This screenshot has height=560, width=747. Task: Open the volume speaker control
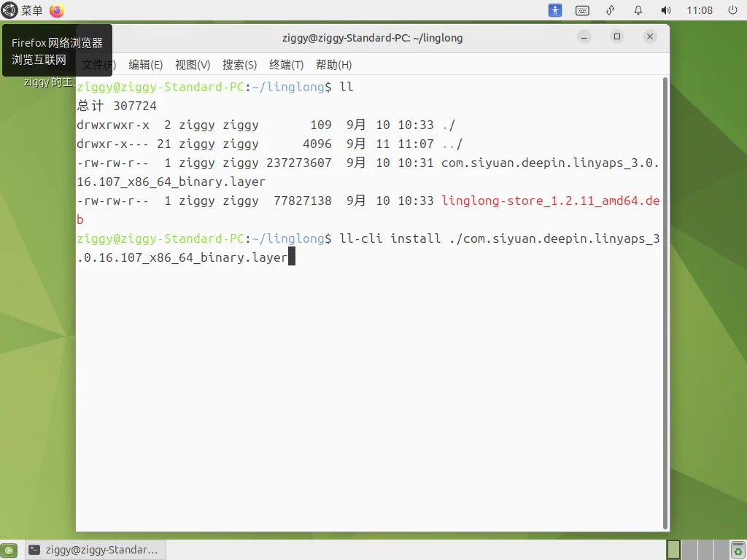click(x=665, y=10)
